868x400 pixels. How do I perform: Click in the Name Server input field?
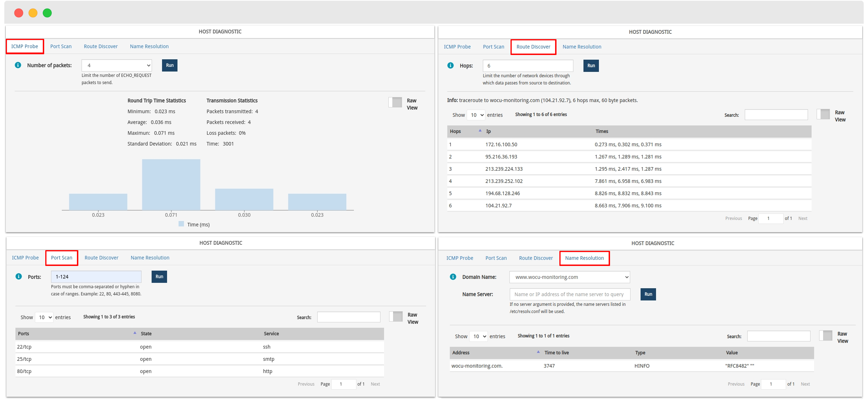point(570,294)
